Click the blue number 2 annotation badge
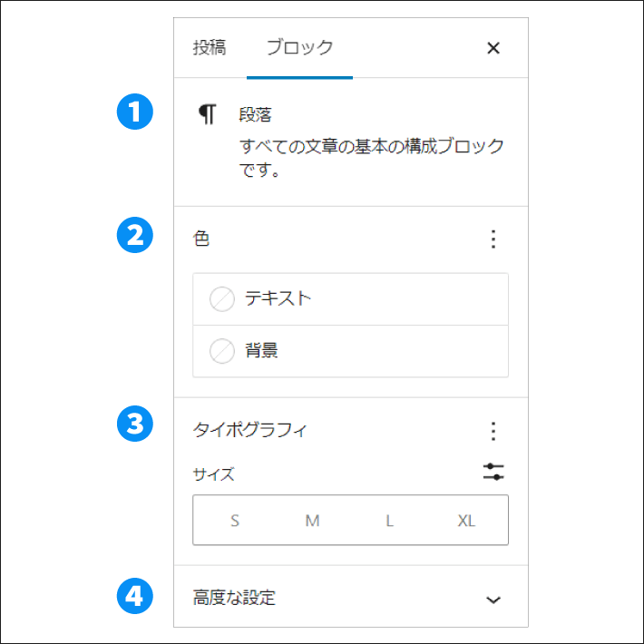644x644 pixels. [x=135, y=236]
